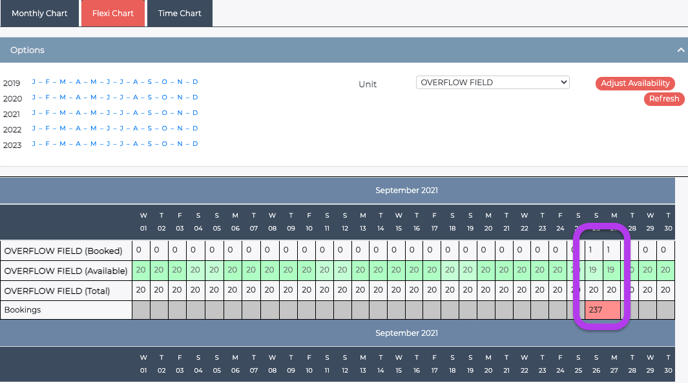Open November in the 2020 row
688x383 pixels.
(180, 97)
